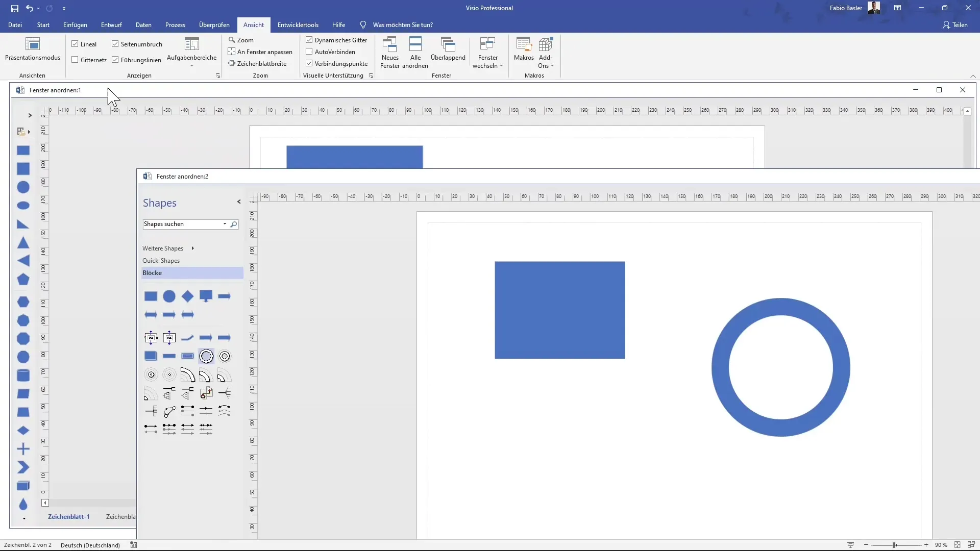980x551 pixels.
Task: Select the ellipse in the left shapes strip
Action: tap(23, 206)
